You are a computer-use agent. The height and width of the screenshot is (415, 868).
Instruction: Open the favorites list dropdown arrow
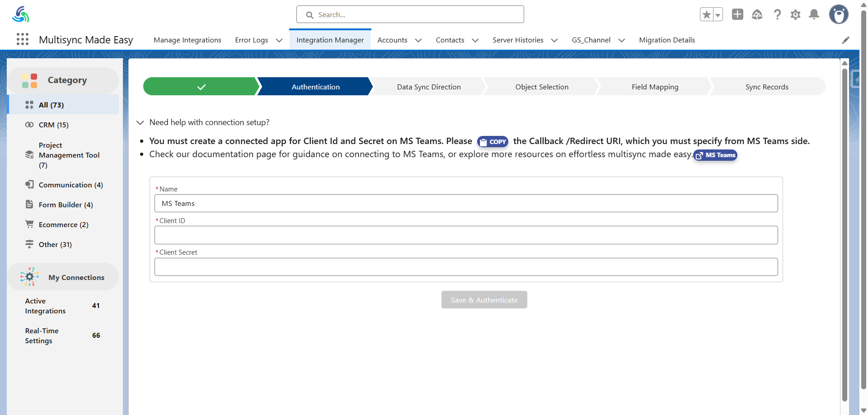(x=718, y=14)
